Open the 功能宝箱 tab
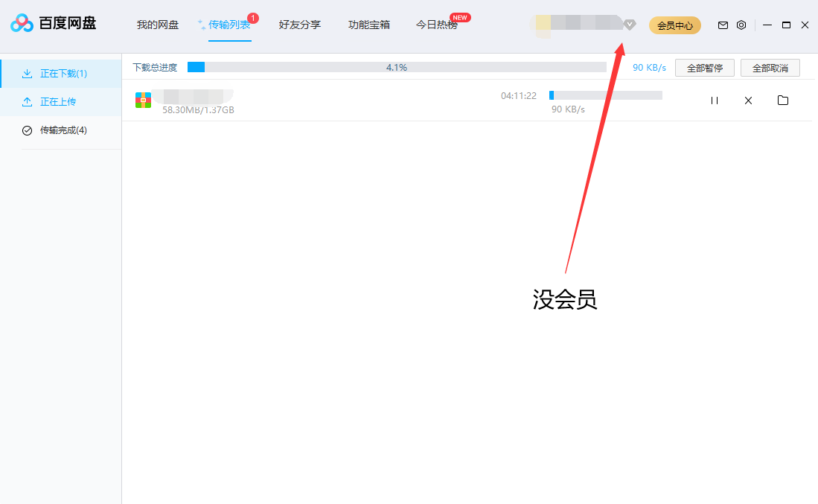The image size is (818, 504). click(368, 25)
